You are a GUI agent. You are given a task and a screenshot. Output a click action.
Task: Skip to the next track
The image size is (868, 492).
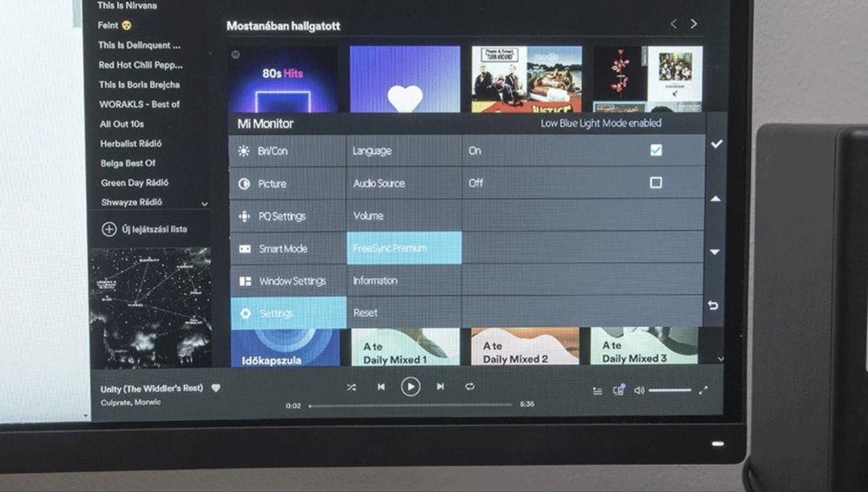click(440, 386)
